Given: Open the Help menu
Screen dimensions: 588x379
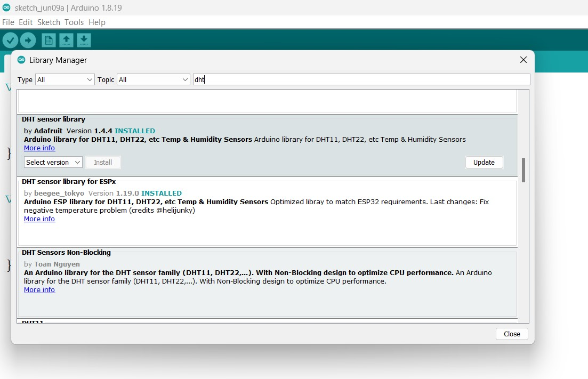Looking at the screenshot, I should point(97,22).
